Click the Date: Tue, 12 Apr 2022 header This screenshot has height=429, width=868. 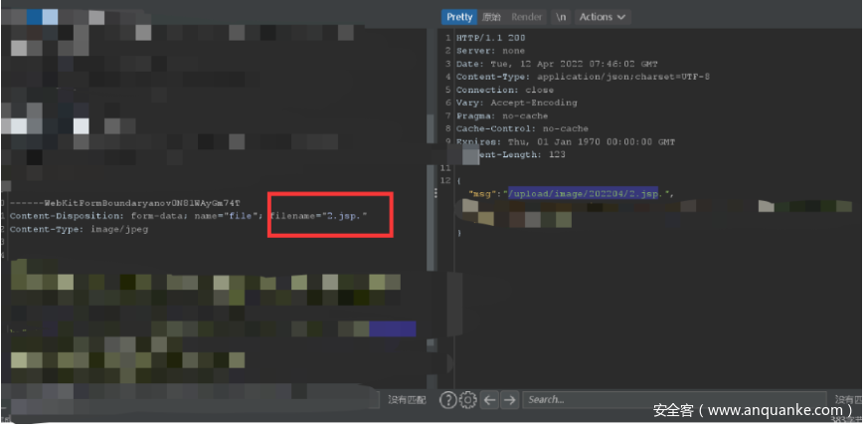[x=557, y=64]
